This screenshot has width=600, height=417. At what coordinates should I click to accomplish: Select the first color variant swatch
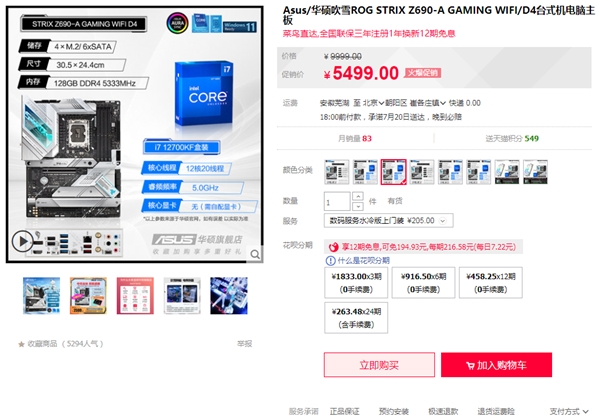[337, 172]
